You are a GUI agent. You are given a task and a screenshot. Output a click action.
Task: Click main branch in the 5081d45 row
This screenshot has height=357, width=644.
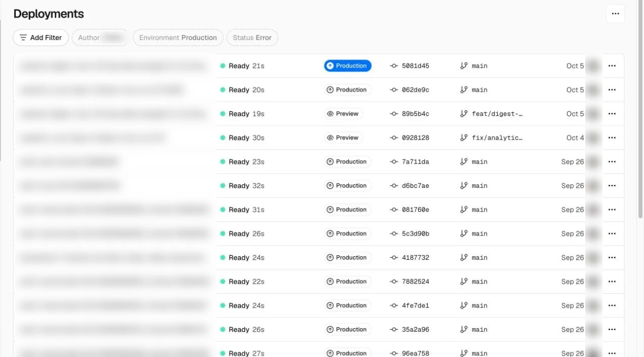tap(479, 66)
